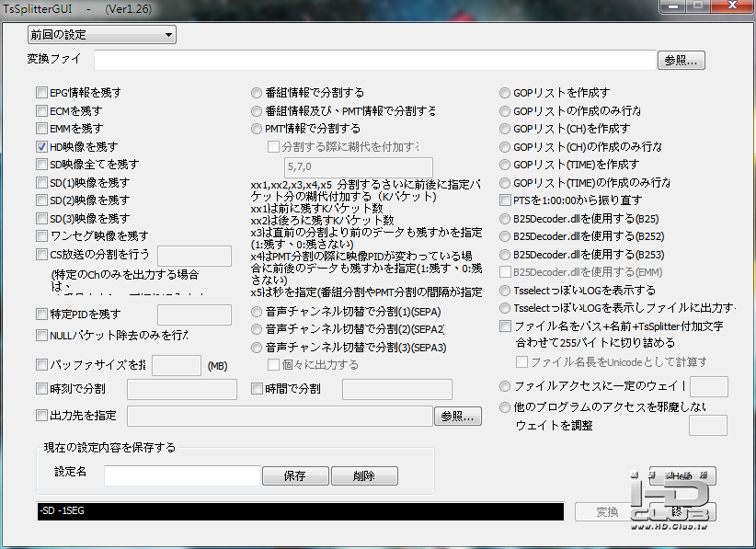Select ファイルアクセスに一定のウェイト radio
The width and height of the screenshot is (756, 549).
[x=505, y=386]
